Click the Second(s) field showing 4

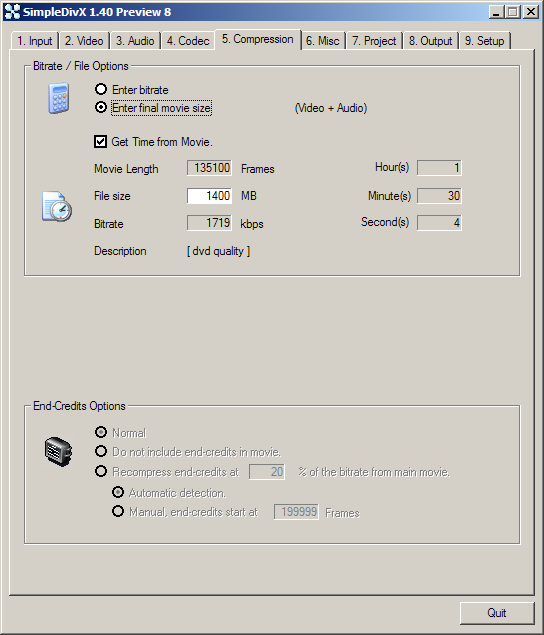click(x=439, y=223)
